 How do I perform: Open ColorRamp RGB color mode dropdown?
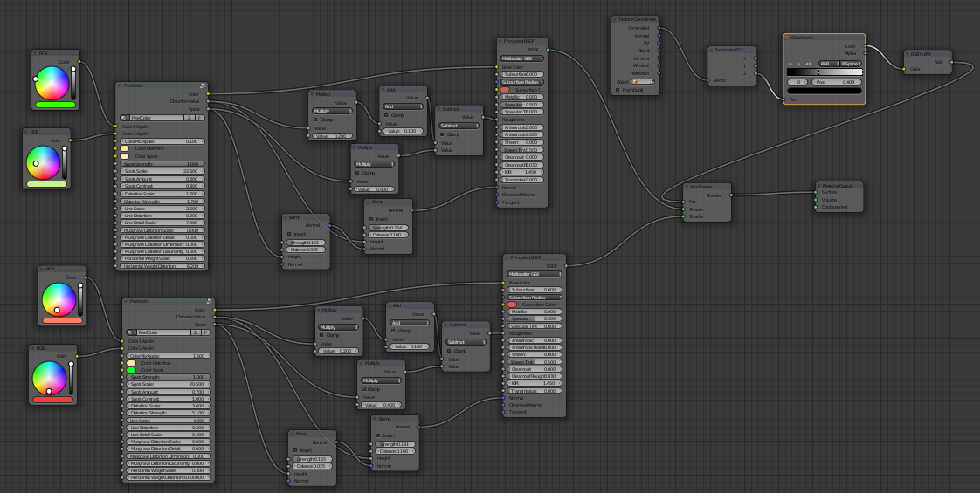pyautogui.click(x=828, y=64)
